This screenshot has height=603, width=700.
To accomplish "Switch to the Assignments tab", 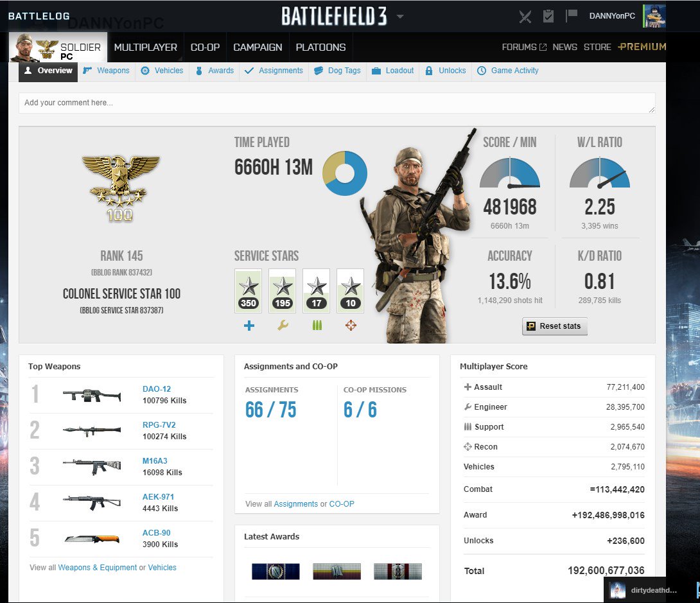I will tap(274, 71).
